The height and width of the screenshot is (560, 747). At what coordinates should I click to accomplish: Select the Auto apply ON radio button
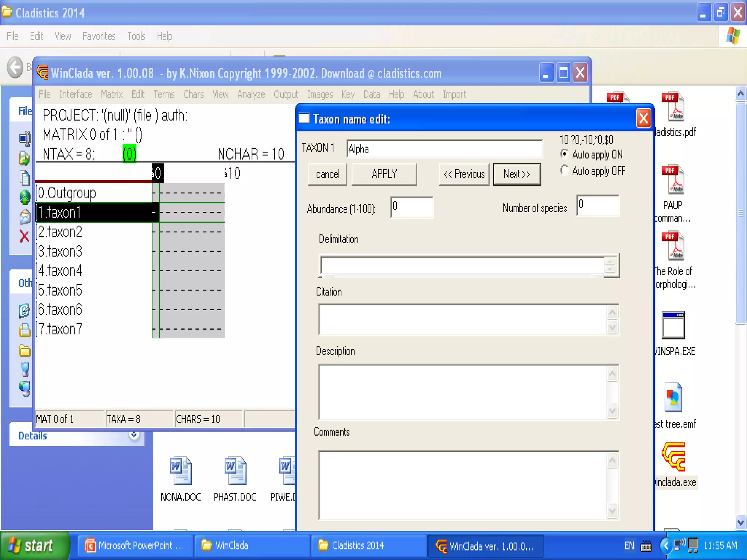564,154
